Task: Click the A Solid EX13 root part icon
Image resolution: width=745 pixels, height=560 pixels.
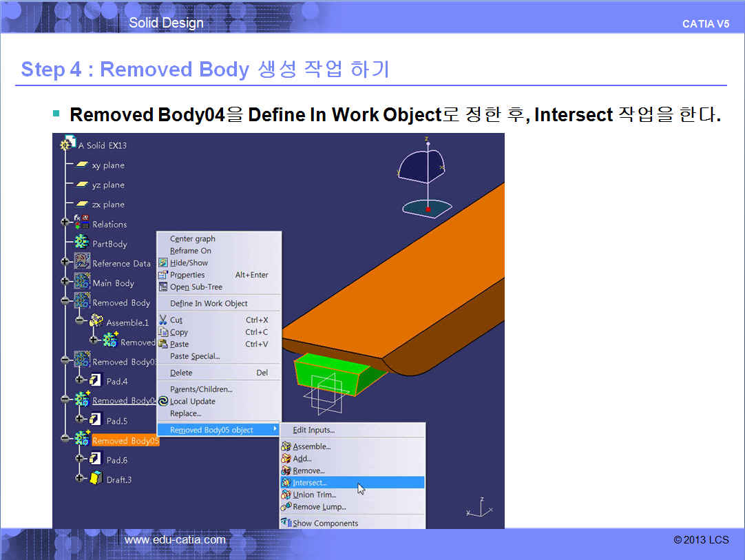Action: click(x=68, y=143)
